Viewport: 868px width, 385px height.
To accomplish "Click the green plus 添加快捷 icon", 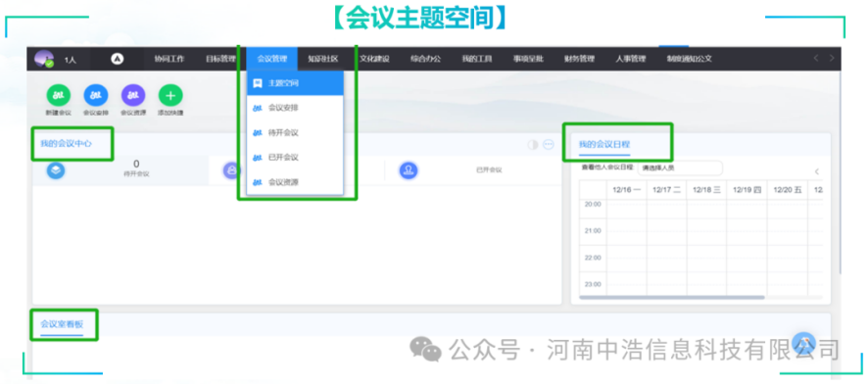I will [170, 96].
